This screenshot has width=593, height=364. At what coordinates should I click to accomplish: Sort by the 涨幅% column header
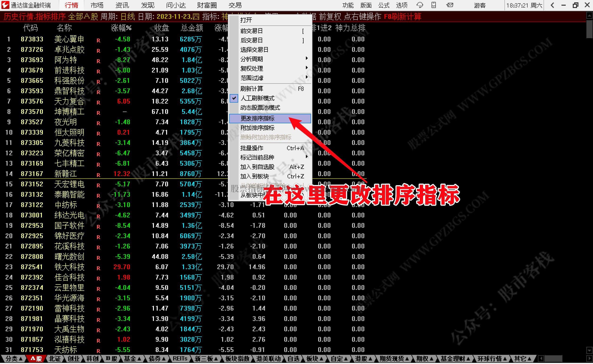(121, 28)
